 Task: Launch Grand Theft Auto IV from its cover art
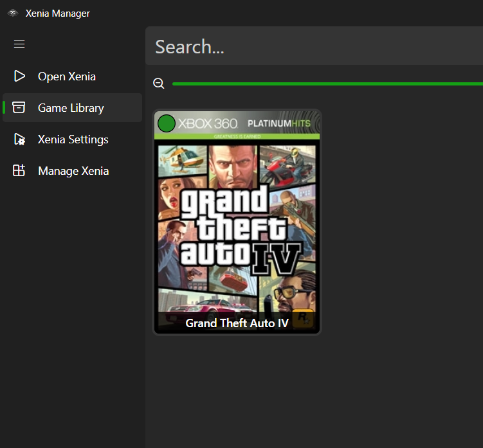[237, 222]
